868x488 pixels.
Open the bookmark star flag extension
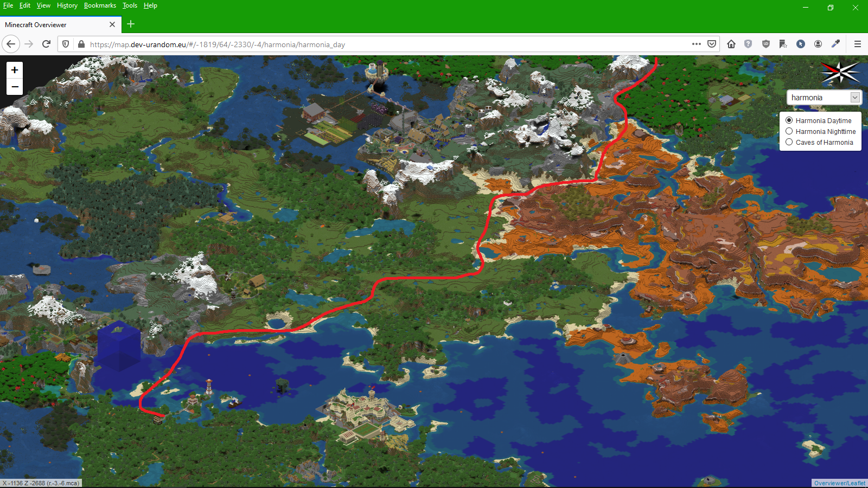tap(783, 44)
